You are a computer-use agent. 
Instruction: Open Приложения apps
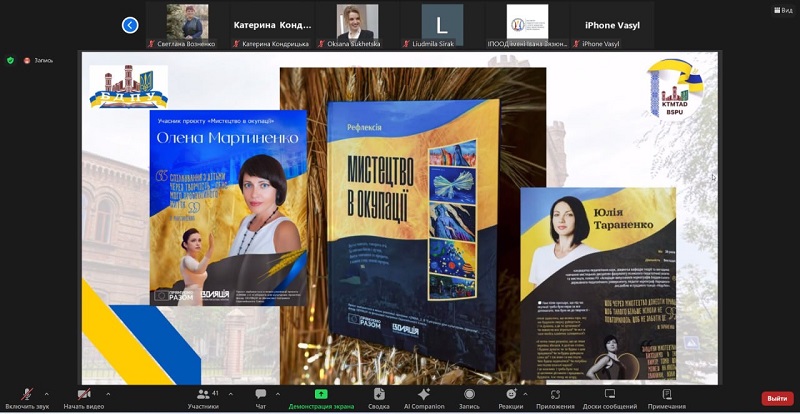[555, 399]
